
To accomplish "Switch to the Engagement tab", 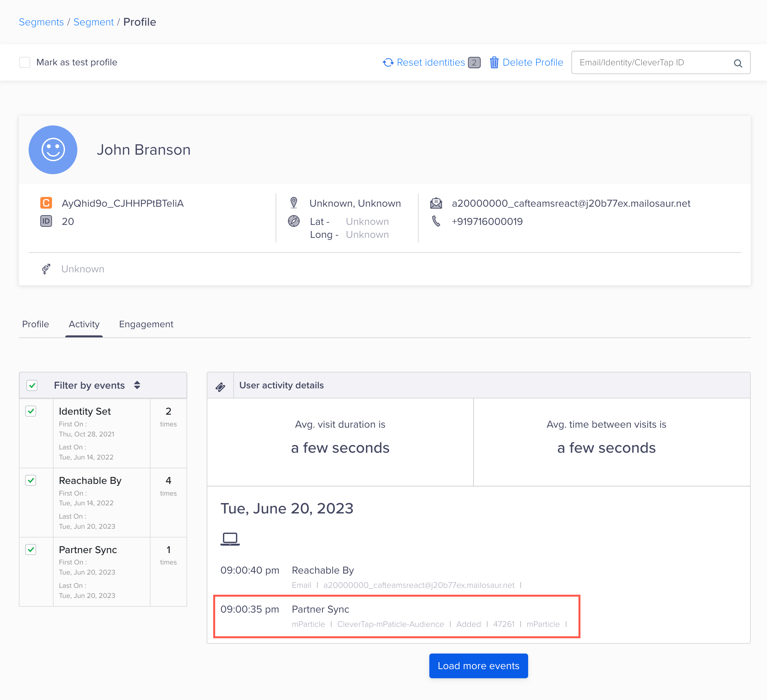I will 146,324.
